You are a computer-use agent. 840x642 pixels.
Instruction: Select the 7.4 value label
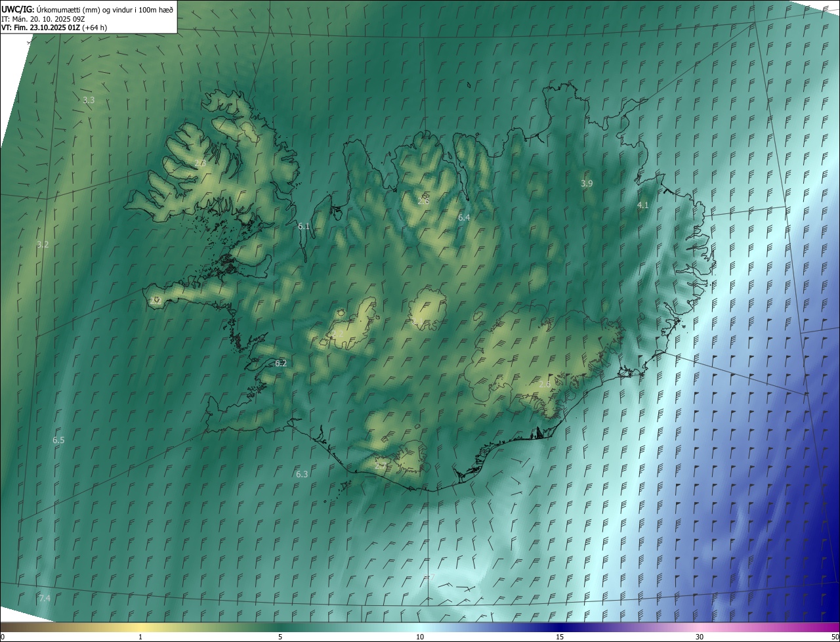click(45, 598)
